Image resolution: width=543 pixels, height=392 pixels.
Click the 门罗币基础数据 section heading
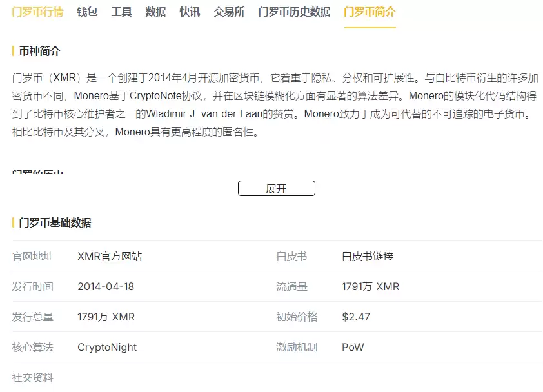click(55, 222)
